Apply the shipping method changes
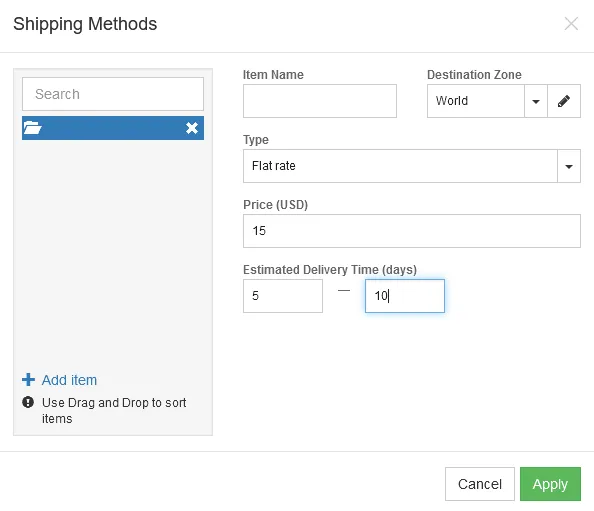594x511 pixels. pos(550,484)
